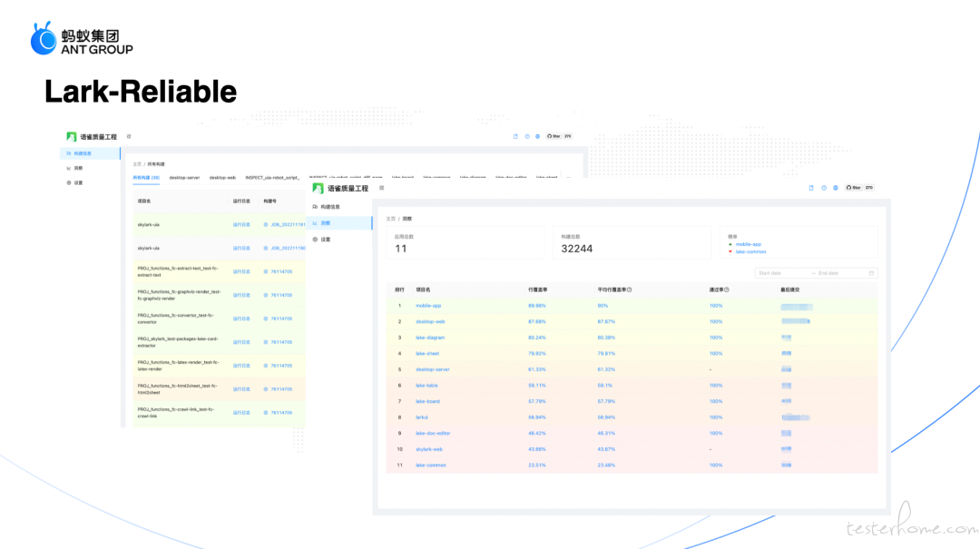Open lake-board project link
The height and width of the screenshot is (549, 980).
[427, 401]
